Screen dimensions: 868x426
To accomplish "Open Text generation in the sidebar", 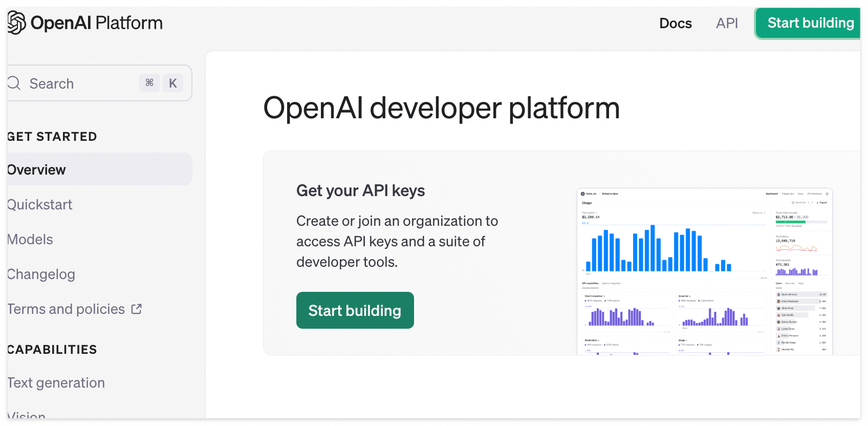I will [x=56, y=382].
